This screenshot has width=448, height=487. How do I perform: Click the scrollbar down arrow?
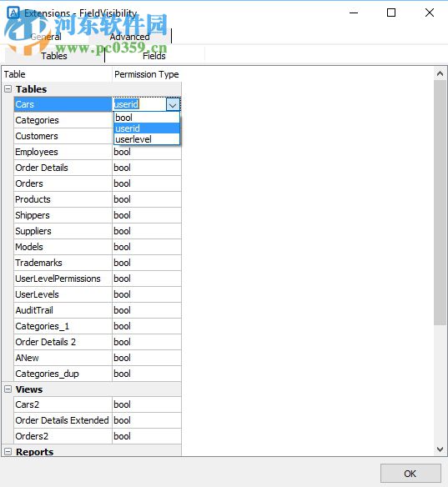tap(440, 449)
